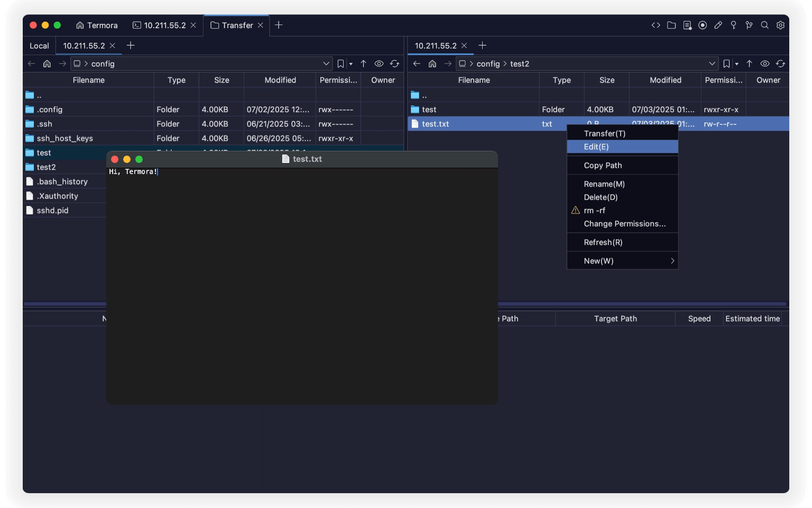
Task: Refresh the remote test2 directory listing
Action: tap(781, 63)
